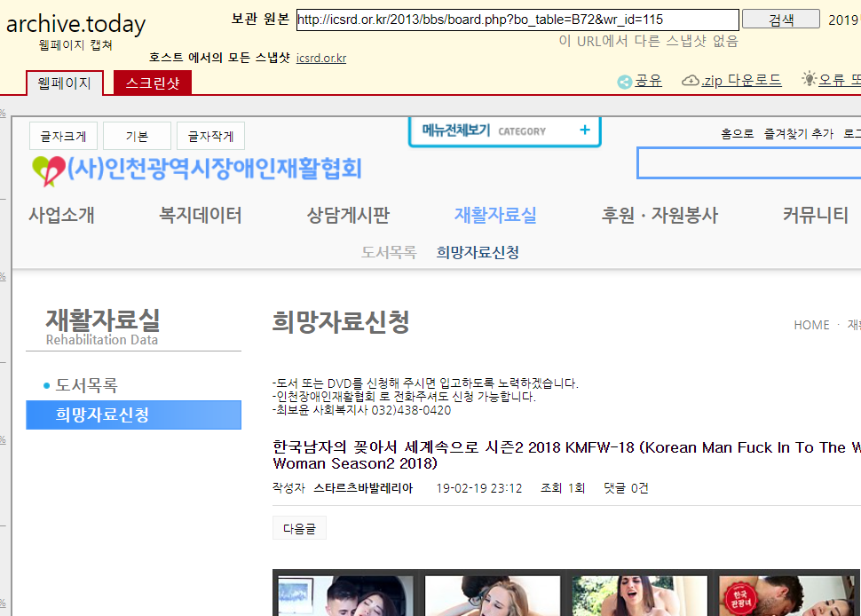Open the 사업소개 menu
861x616 pixels.
point(61,215)
